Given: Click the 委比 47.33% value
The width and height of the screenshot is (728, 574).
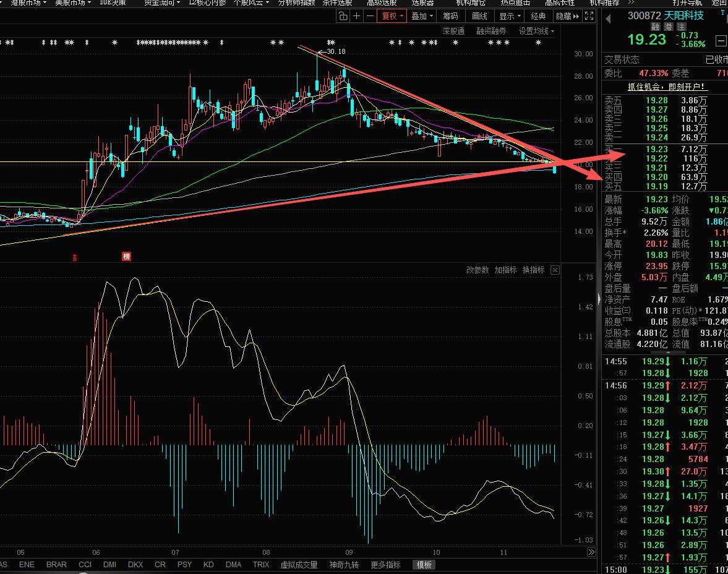Looking at the screenshot, I should (x=653, y=74).
